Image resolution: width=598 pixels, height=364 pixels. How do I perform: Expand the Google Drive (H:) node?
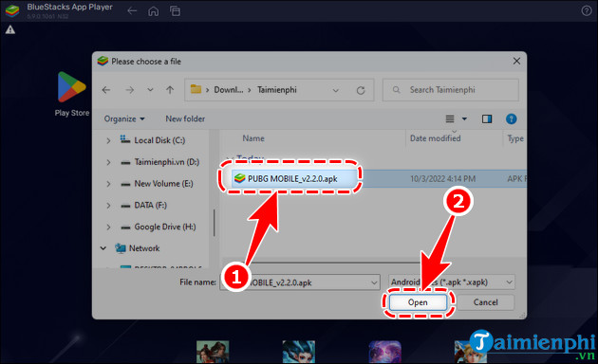pos(108,227)
